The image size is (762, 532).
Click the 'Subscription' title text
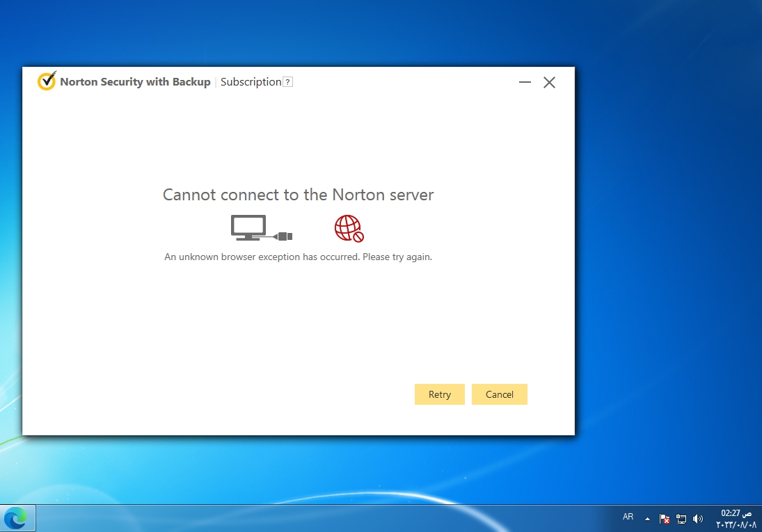pyautogui.click(x=251, y=81)
